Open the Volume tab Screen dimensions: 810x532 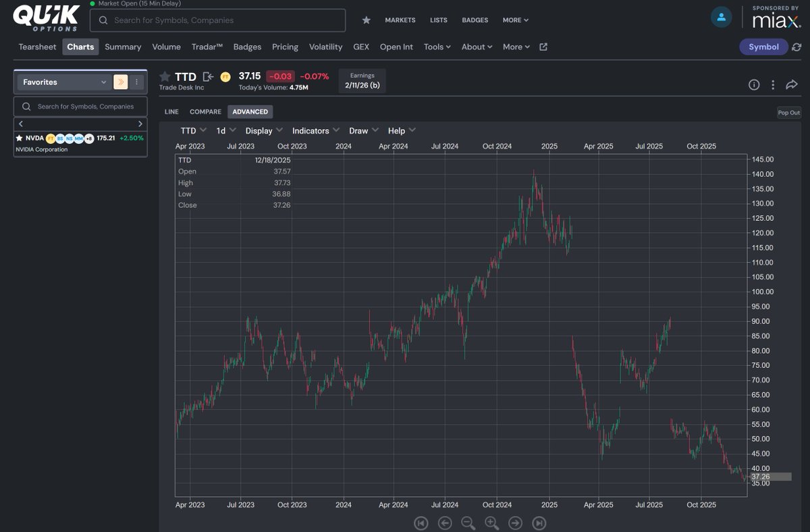click(x=166, y=47)
